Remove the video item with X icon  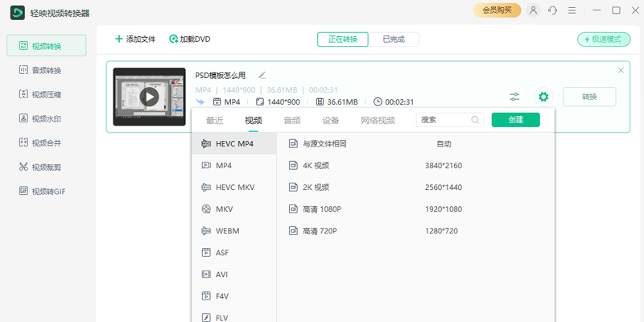pyautogui.click(x=621, y=70)
